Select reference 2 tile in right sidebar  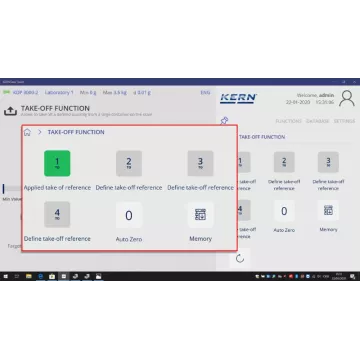284,162
